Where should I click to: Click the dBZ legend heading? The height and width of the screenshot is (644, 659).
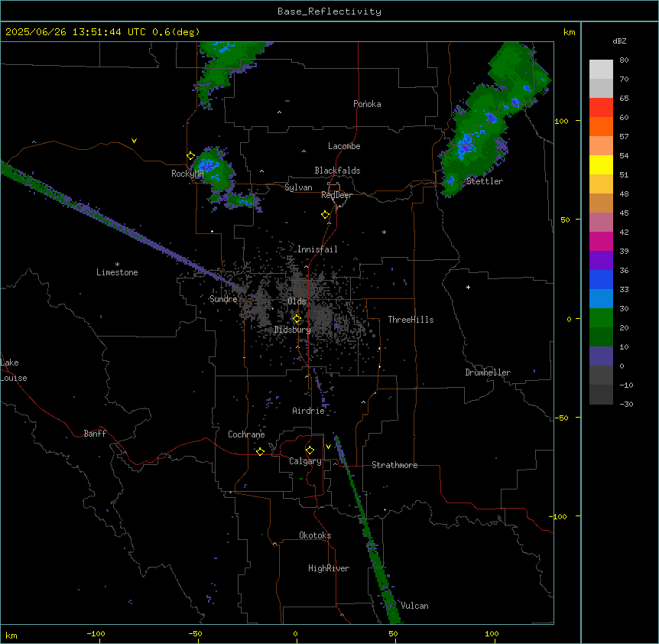coord(619,41)
